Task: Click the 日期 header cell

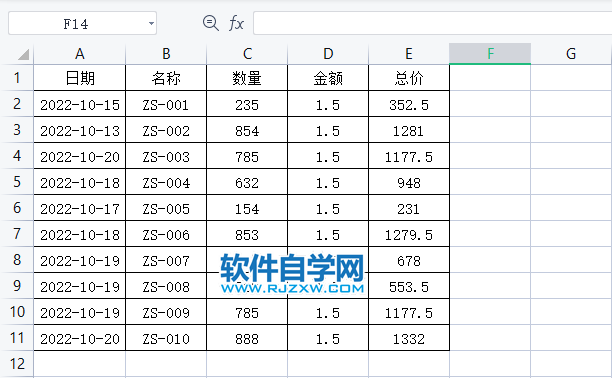Action: click(80, 78)
